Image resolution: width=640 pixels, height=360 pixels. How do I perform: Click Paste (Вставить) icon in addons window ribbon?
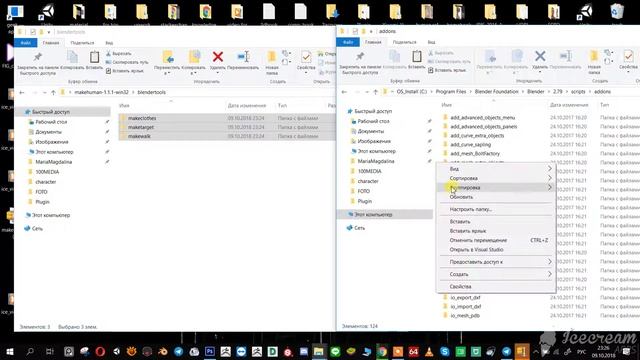[x=416, y=56]
